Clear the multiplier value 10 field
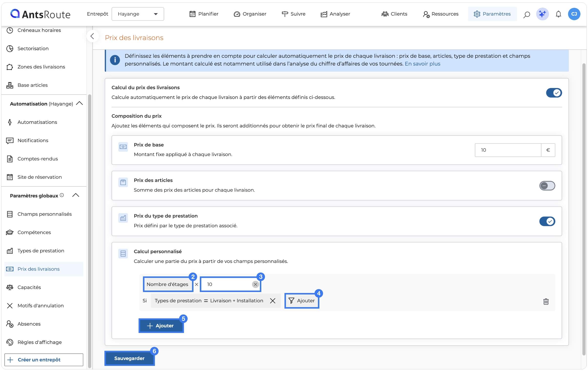The width and height of the screenshot is (588, 371). (x=255, y=284)
